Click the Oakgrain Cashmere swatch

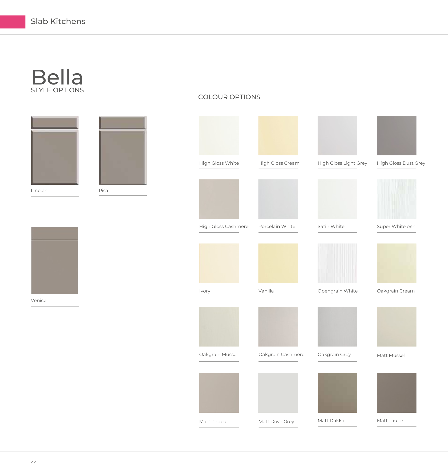[278, 327]
